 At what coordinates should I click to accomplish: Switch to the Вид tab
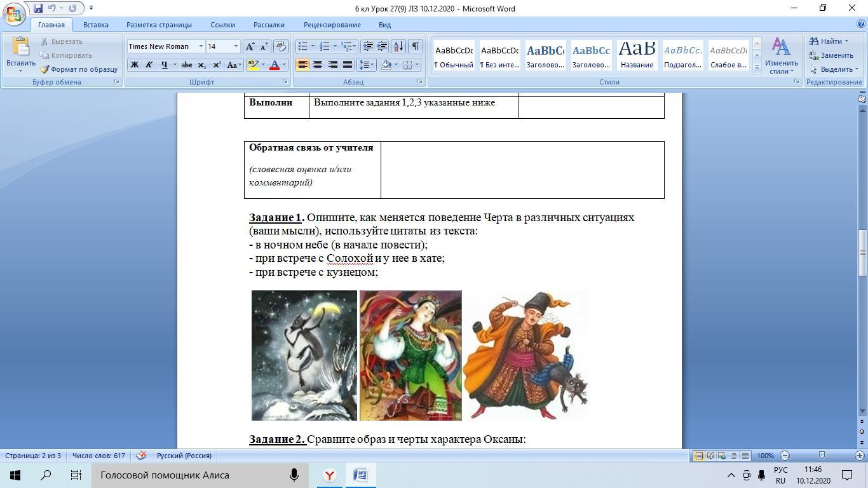pyautogui.click(x=384, y=25)
